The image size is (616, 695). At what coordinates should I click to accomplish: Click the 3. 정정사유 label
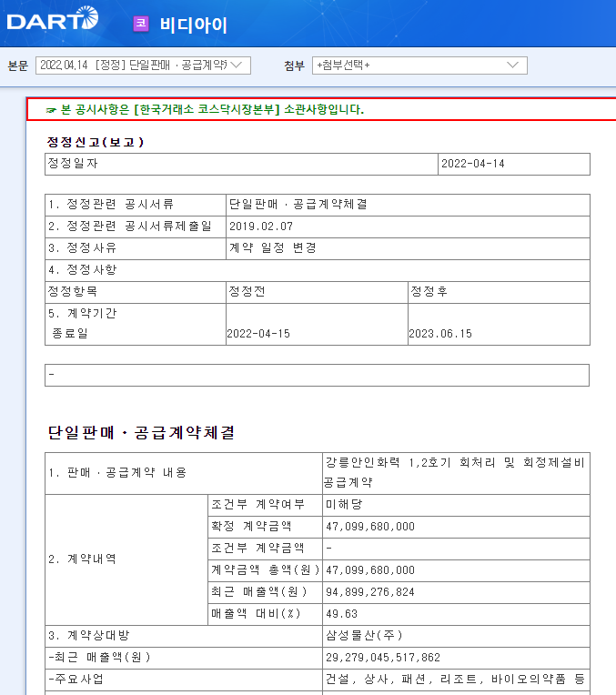point(82,247)
